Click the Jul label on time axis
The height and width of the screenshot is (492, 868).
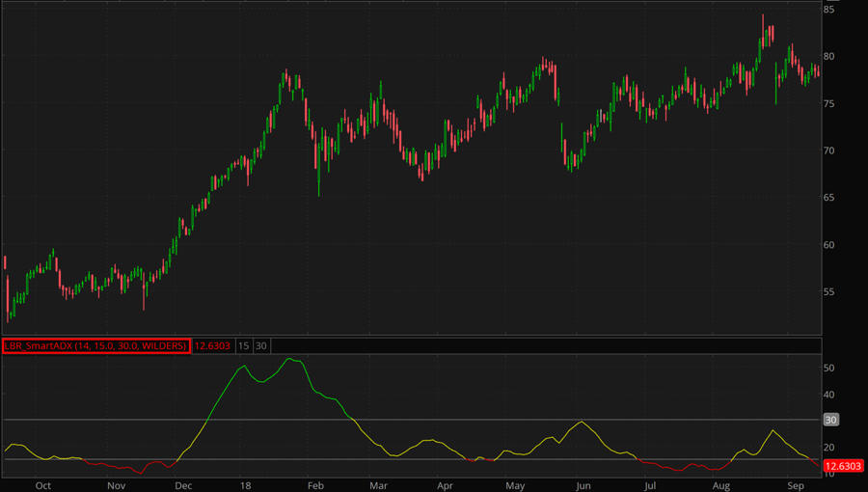click(x=650, y=485)
